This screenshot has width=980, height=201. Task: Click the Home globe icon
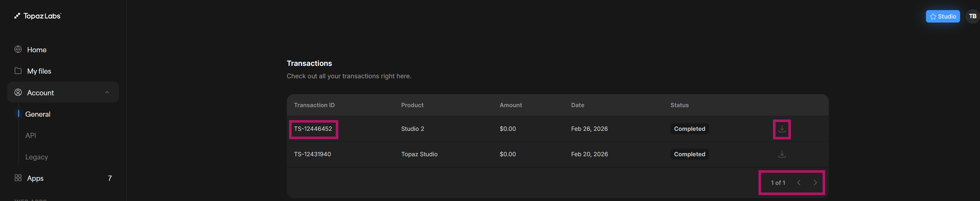[18, 49]
